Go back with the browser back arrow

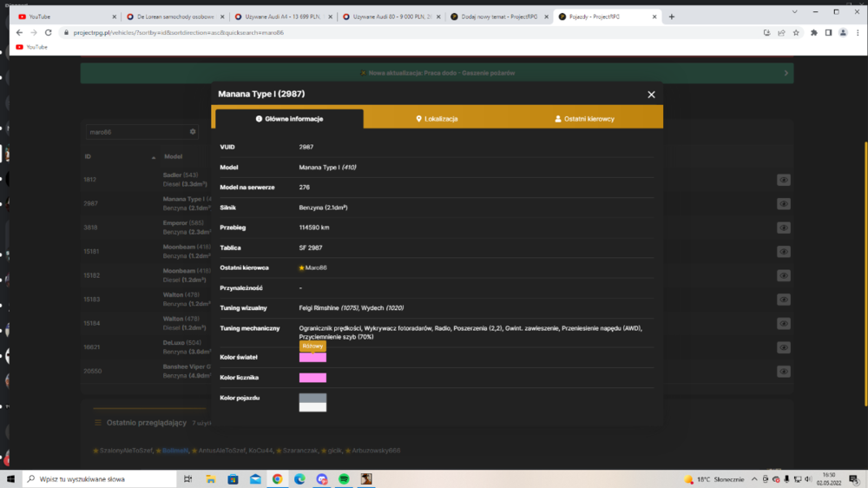19,33
